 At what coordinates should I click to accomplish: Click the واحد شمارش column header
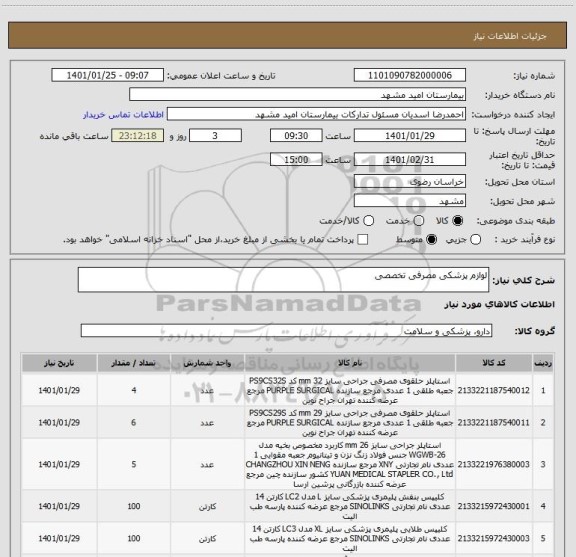207,363
